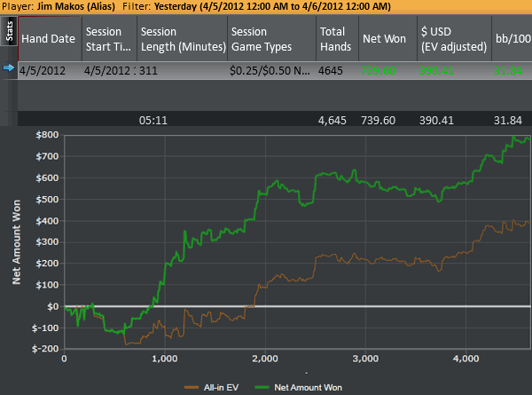This screenshot has width=532, height=395.
Task: Select session start time cell 4/5/2012
Action: 110,71
